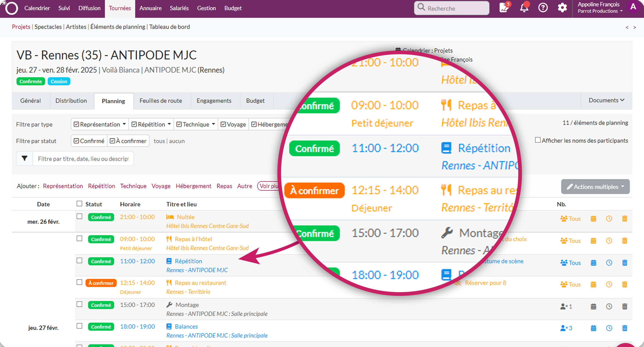Screen dimensions: 644x347
Task: Click the Confirmée project status badge
Action: [x=30, y=81]
